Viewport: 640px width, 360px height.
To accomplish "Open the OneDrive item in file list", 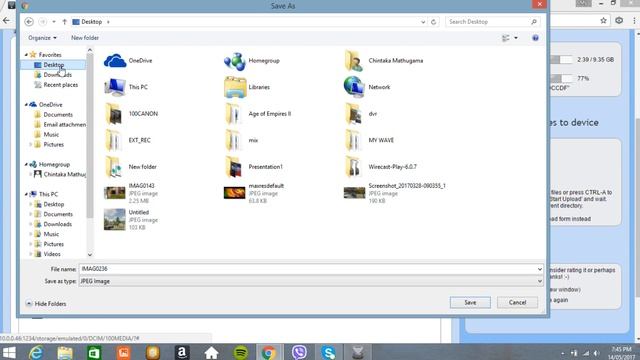I will pyautogui.click(x=128, y=61).
